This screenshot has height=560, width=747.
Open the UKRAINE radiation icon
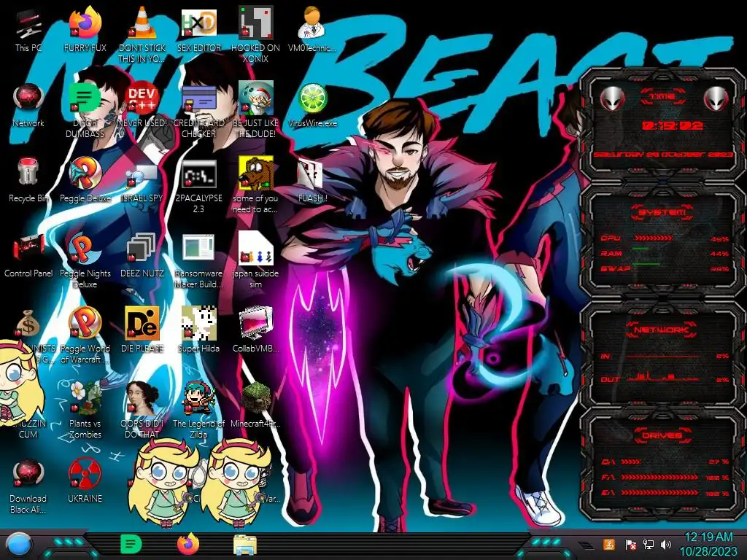(x=85, y=474)
